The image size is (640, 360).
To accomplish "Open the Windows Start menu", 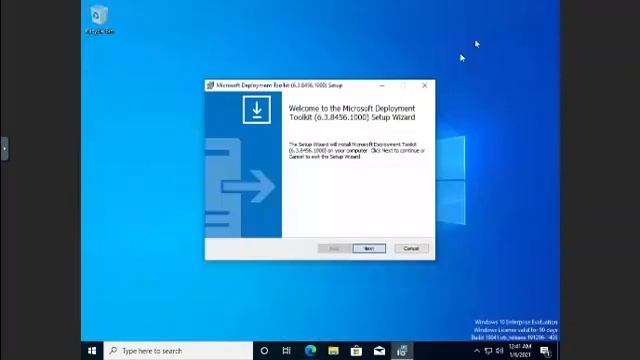I will (x=92, y=351).
